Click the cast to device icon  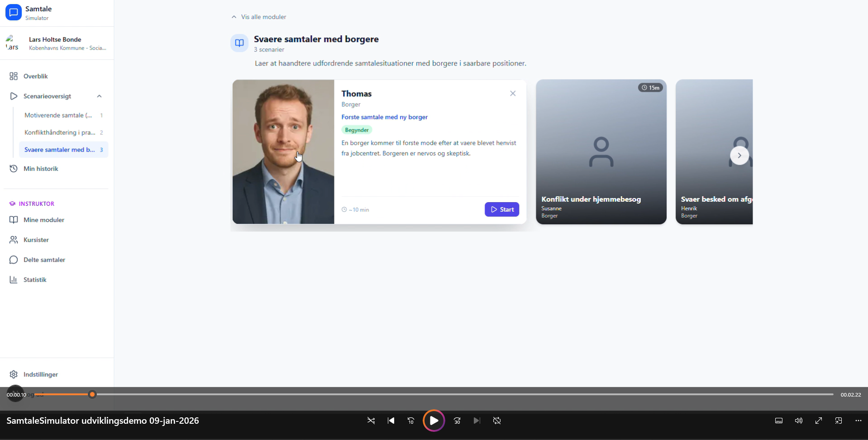tap(839, 421)
